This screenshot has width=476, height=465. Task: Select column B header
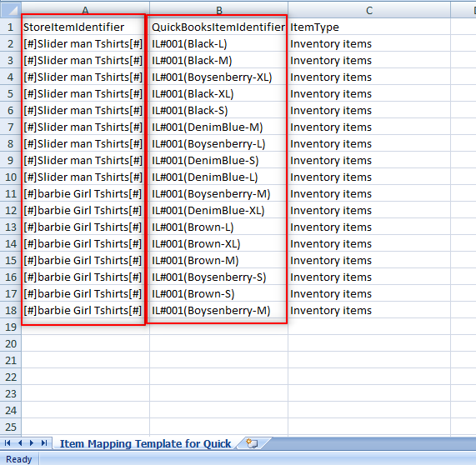pyautogui.click(x=219, y=10)
